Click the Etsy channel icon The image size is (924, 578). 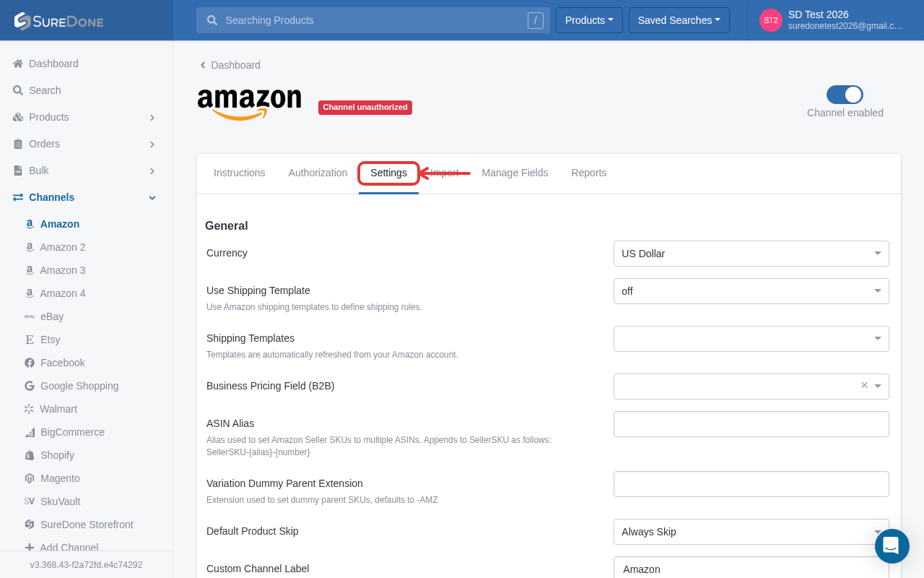[x=30, y=340]
